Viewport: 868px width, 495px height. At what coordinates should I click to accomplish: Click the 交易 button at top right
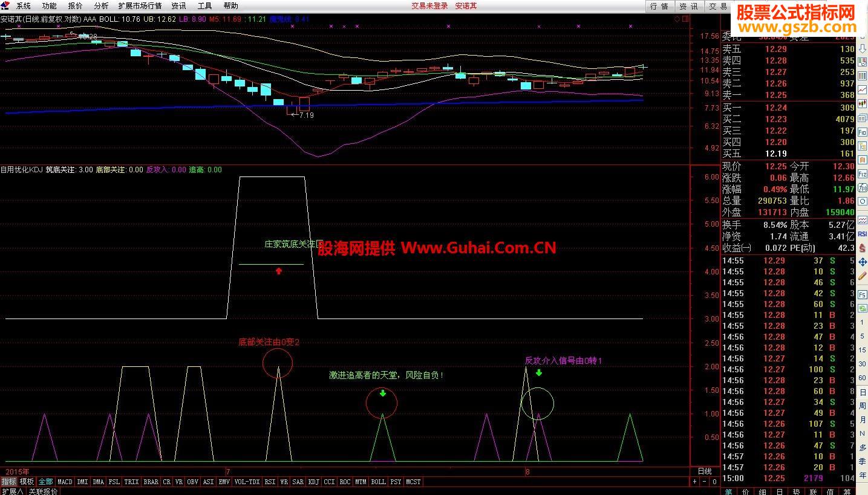pyautogui.click(x=718, y=6)
